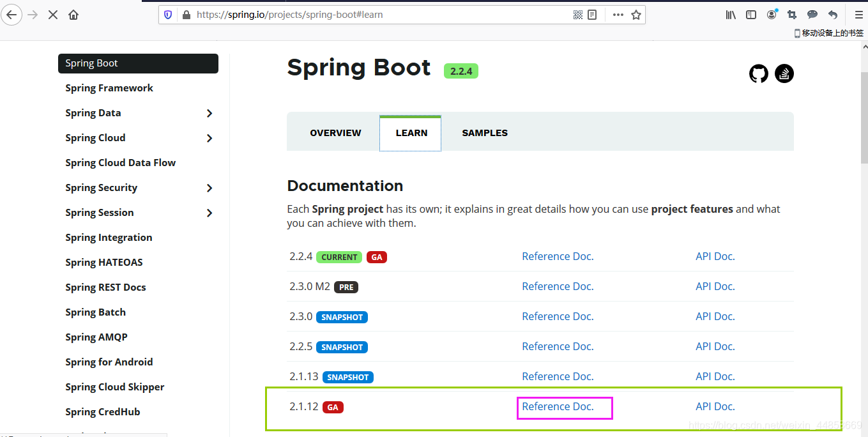Viewport: 868px width, 437px height.
Task: Open Reference Doc. for 2.3.0 M2
Action: point(558,286)
